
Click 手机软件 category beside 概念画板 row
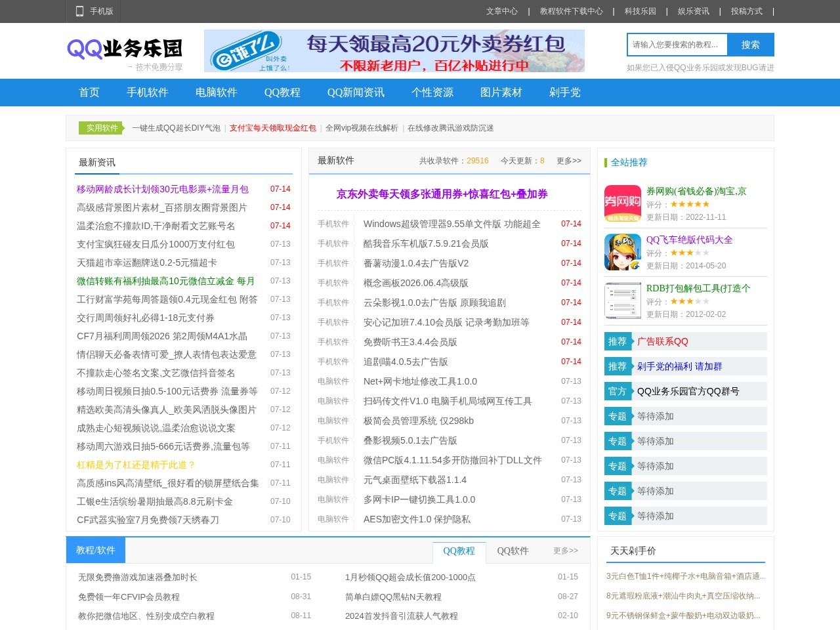333,283
